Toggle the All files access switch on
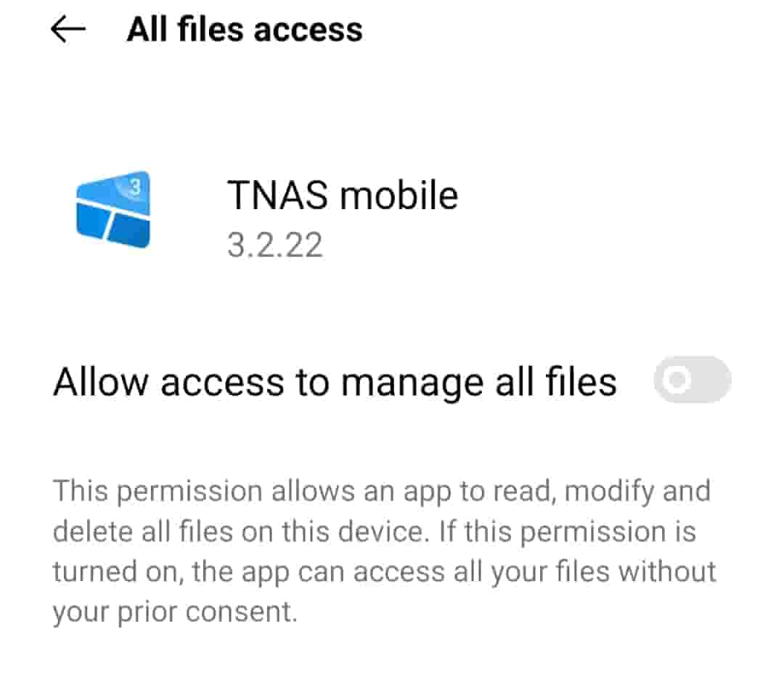 (x=692, y=380)
